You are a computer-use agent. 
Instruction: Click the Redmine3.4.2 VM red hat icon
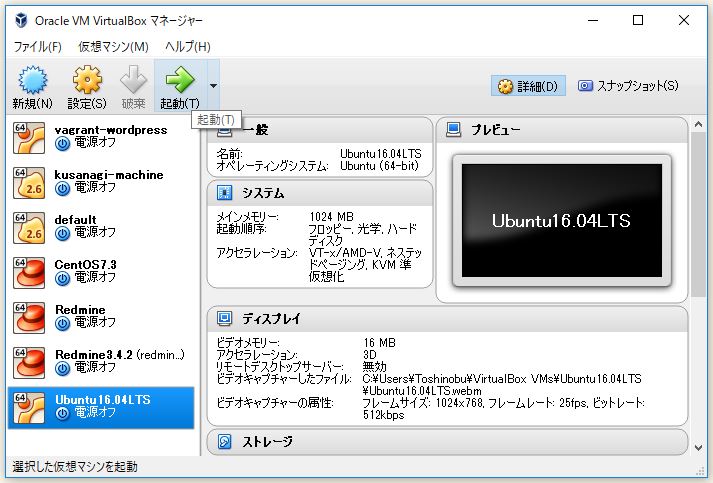point(29,363)
